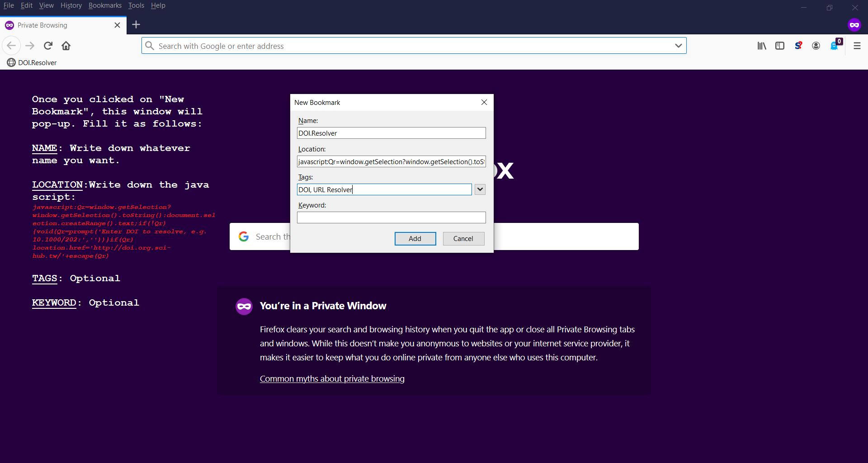Go back with the Back arrow button
This screenshot has height=463, width=868.
click(11, 46)
